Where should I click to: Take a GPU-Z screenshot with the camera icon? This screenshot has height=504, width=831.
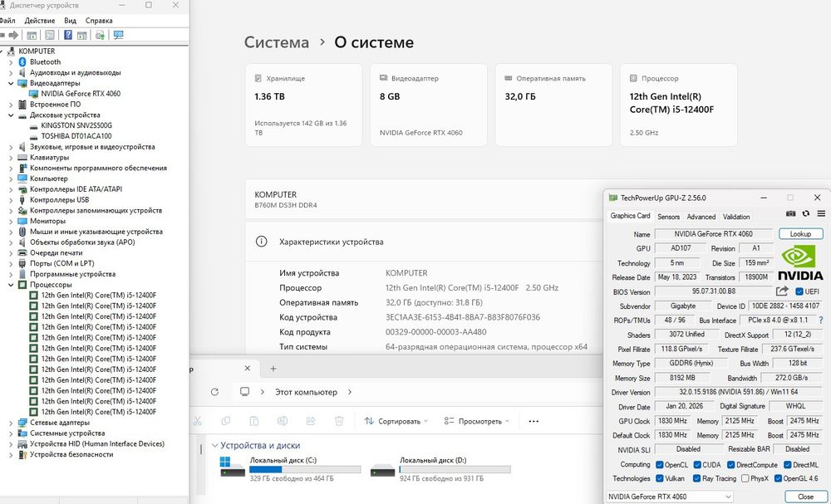coord(791,213)
